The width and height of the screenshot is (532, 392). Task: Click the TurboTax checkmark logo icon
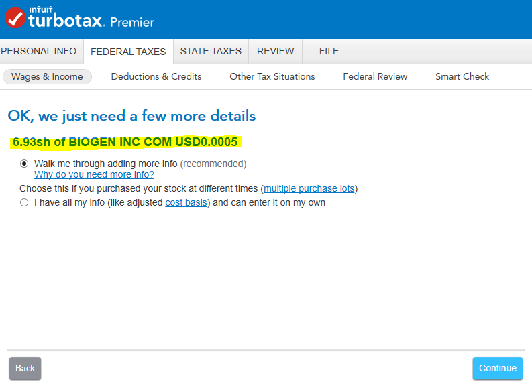coord(15,18)
